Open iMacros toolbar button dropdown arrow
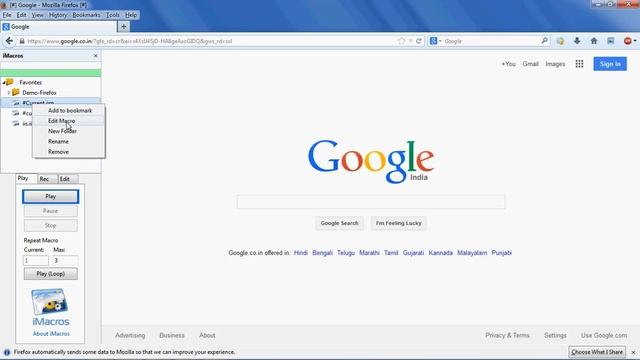The image size is (640, 360). click(635, 41)
